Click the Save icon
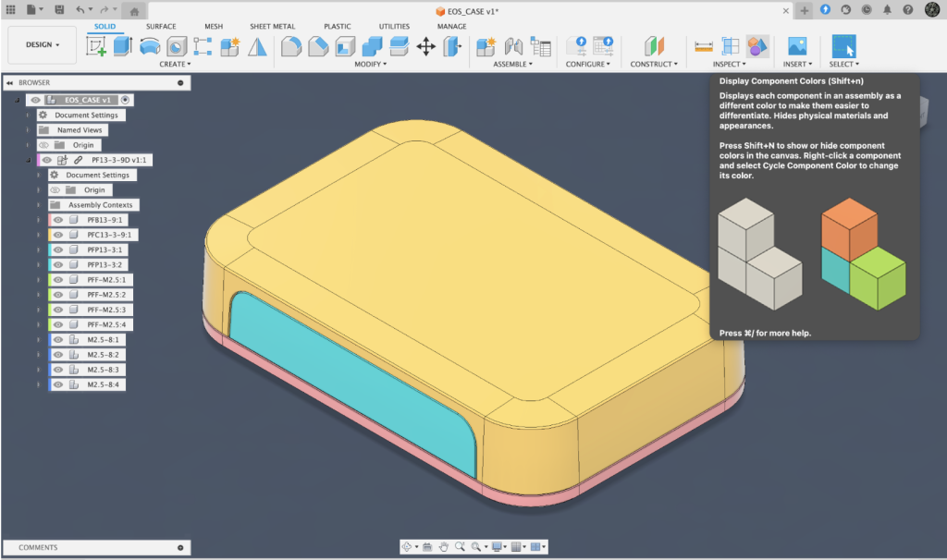Viewport: 947px width, 560px height. 59,9
